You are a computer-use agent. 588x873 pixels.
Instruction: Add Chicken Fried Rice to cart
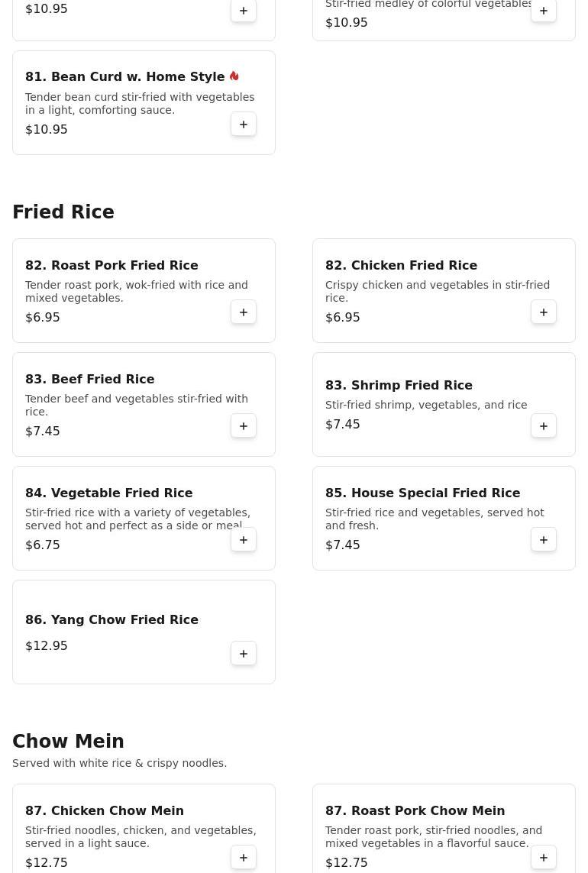(544, 312)
